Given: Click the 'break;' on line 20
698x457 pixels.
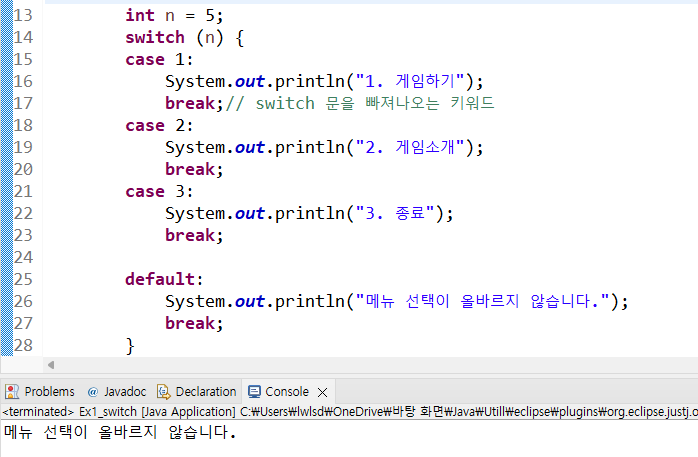Looking at the screenshot, I should click(x=194, y=169).
